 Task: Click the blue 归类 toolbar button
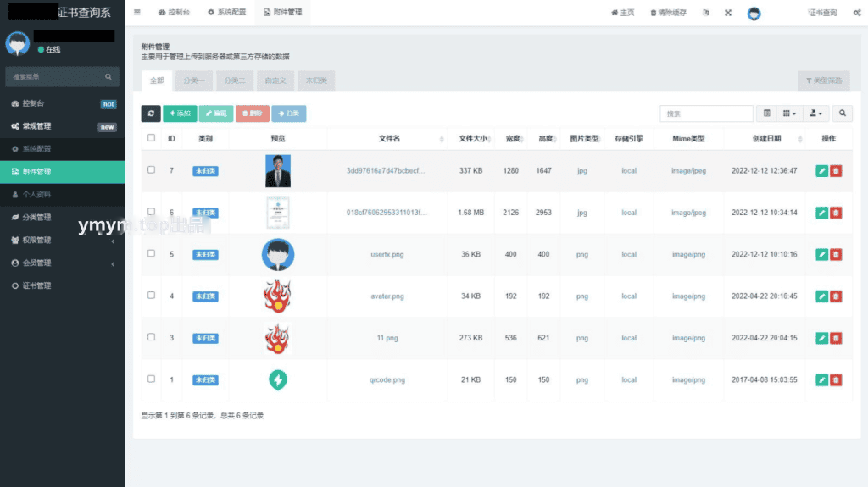[288, 113]
